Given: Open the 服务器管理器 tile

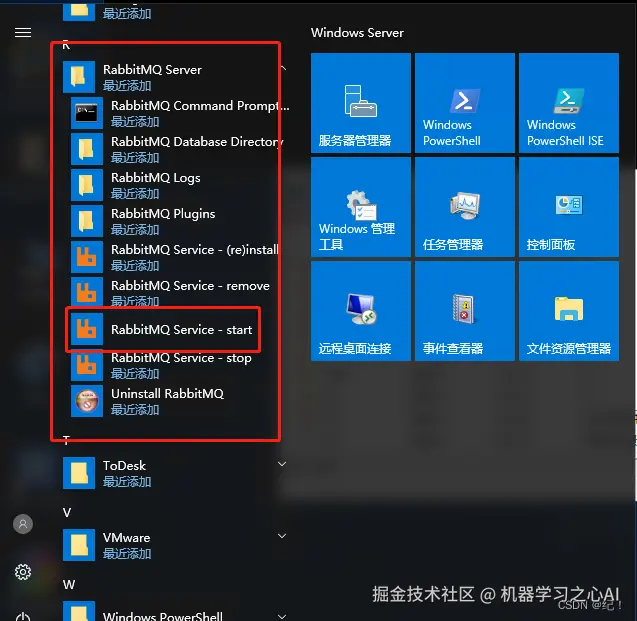Looking at the screenshot, I should (x=361, y=103).
